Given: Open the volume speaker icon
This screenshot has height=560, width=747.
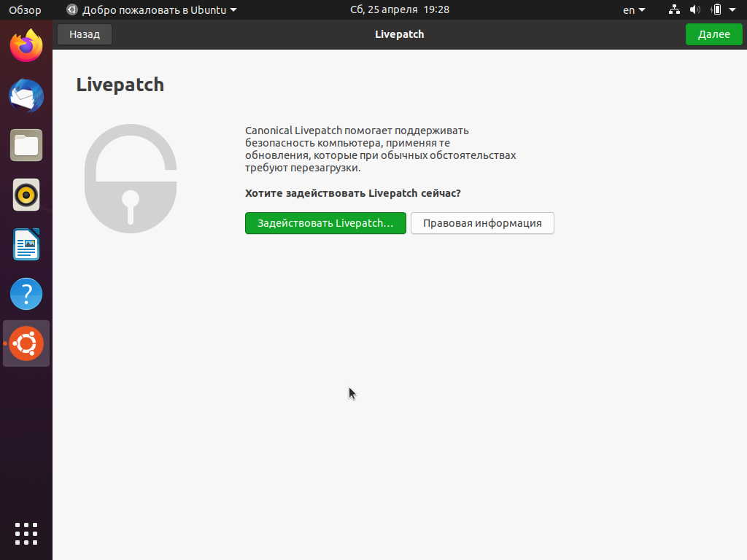Looking at the screenshot, I should pos(695,9).
